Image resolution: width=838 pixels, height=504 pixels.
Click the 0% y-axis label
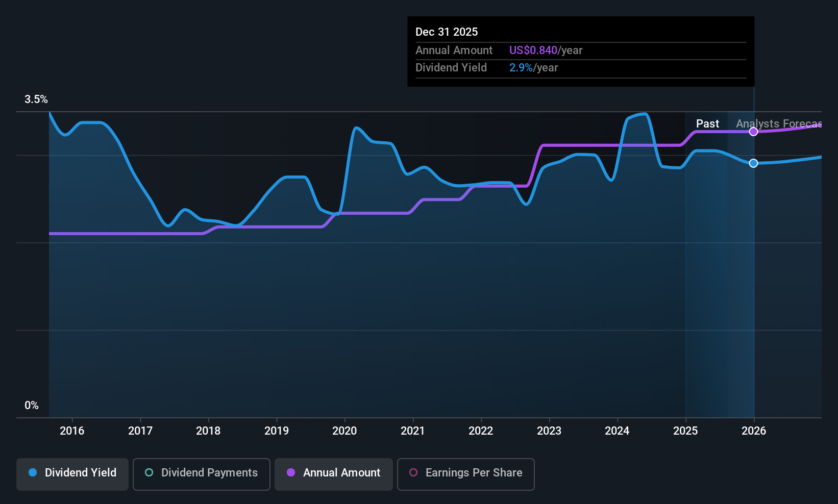click(x=32, y=406)
